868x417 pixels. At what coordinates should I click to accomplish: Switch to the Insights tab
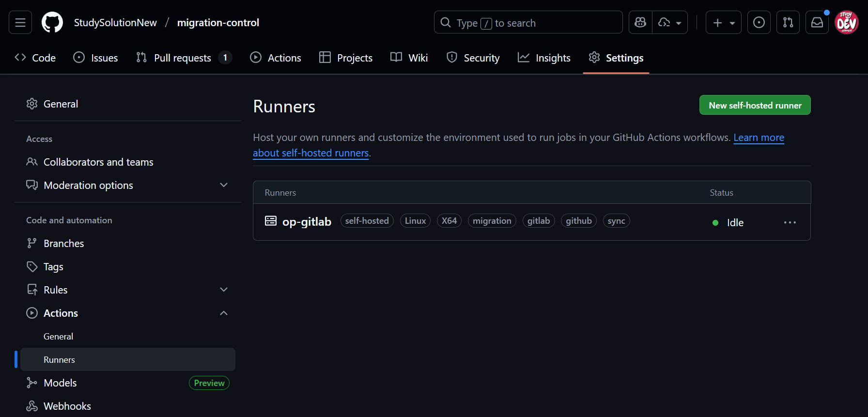coord(544,58)
